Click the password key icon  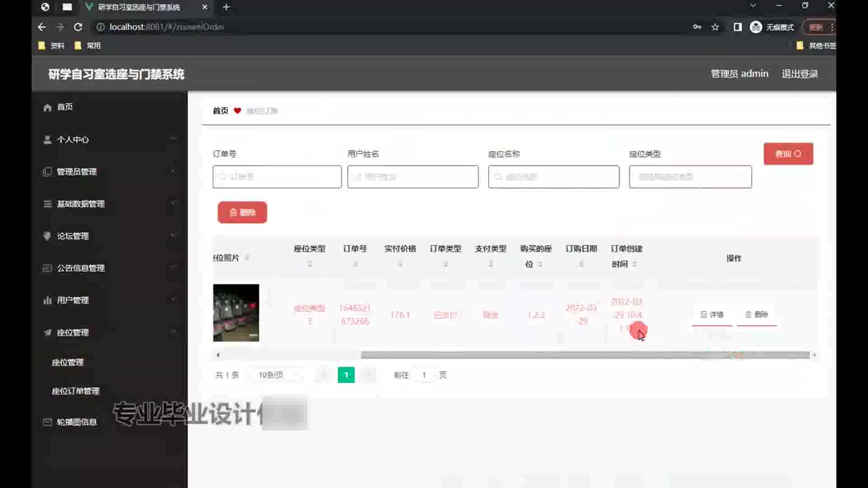point(697,27)
